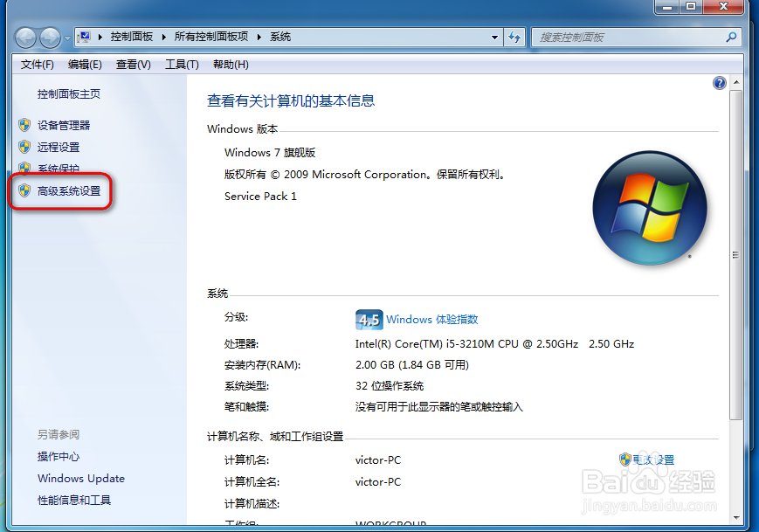Click 系统 breadcrumb in address bar
This screenshot has height=532, width=759.
280,37
